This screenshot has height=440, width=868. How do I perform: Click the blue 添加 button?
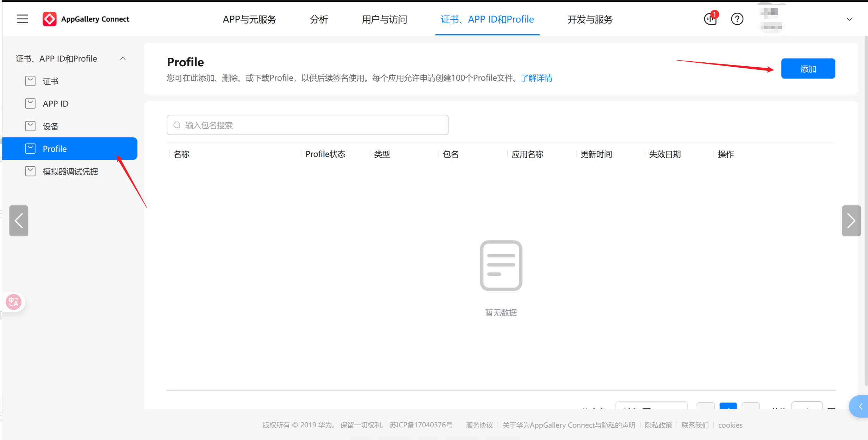[x=808, y=69]
